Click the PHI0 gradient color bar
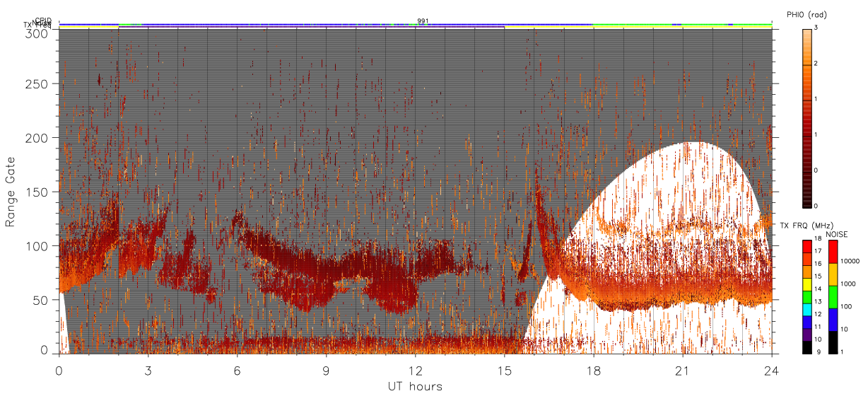868x401 pixels. point(807,117)
